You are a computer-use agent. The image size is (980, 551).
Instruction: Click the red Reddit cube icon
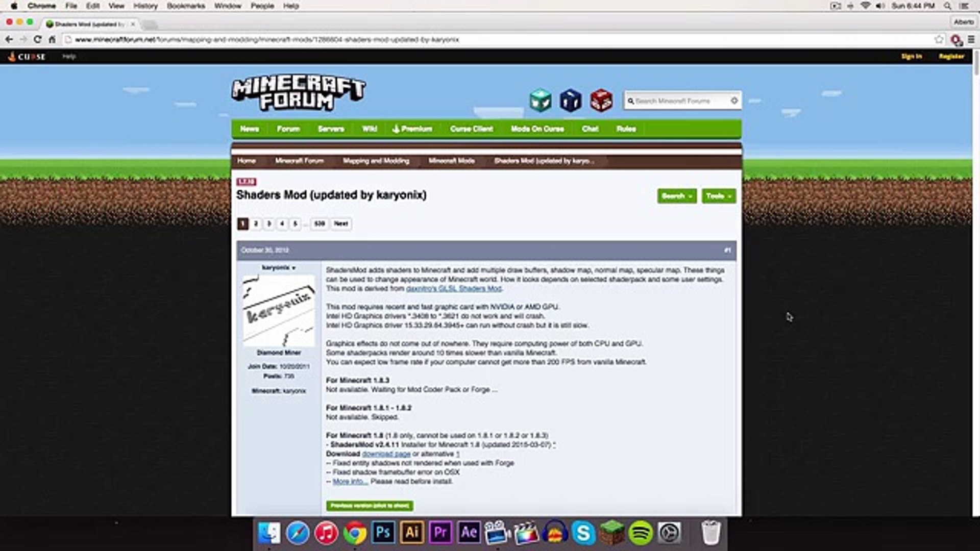tap(601, 101)
